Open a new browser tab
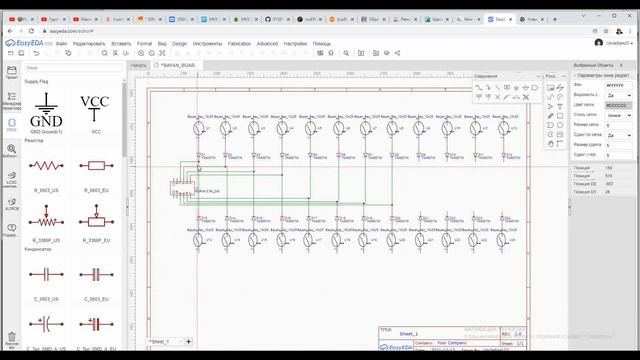This screenshot has height=360, width=640. click(555, 19)
